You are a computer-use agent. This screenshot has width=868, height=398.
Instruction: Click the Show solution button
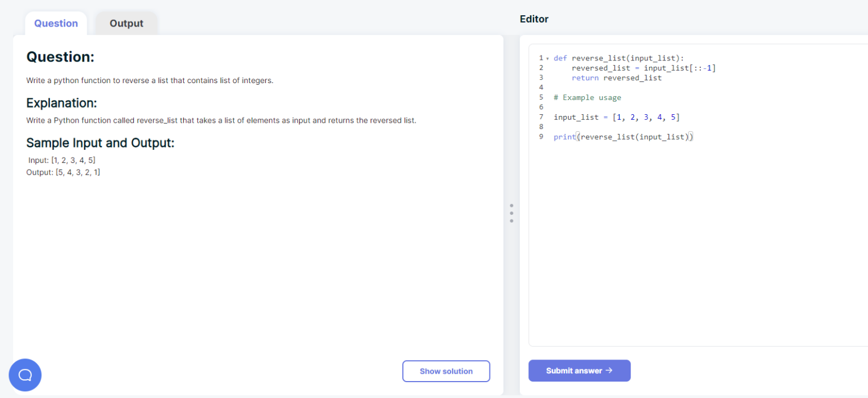coord(446,371)
